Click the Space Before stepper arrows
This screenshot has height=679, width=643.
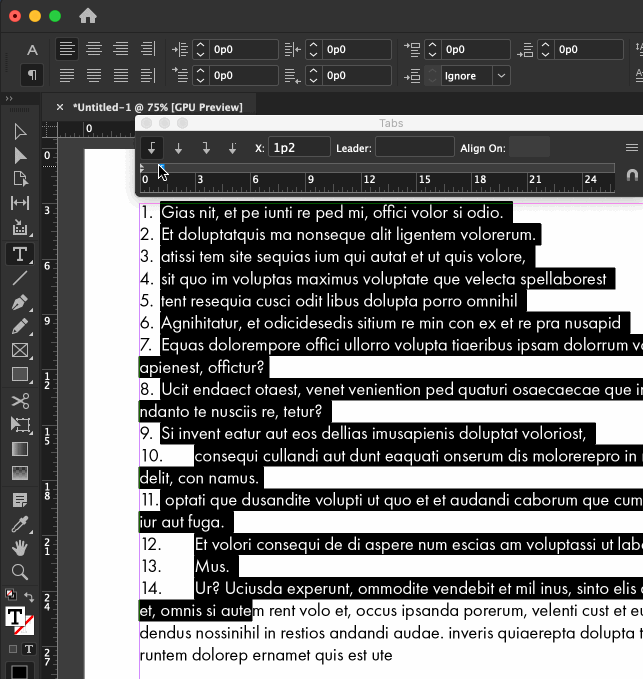[432, 49]
